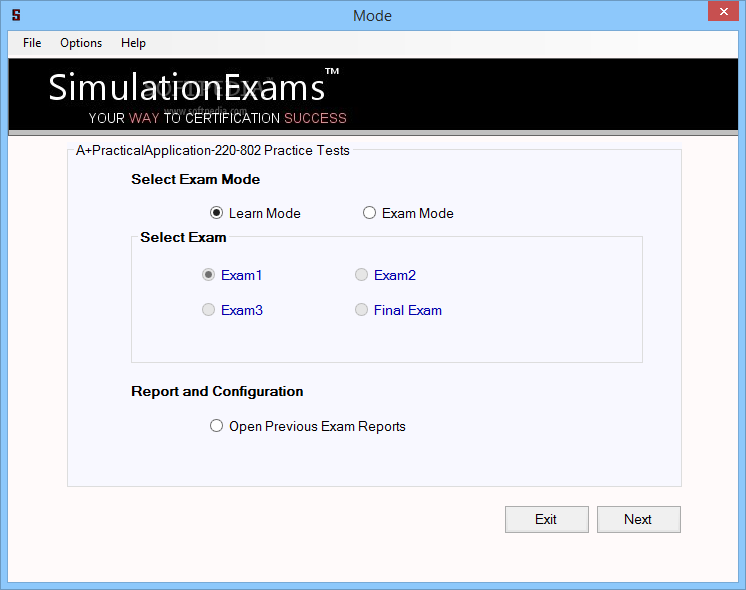The width and height of the screenshot is (746, 590).
Task: Click the SimulationExams app icon in title bar
Action: (x=16, y=15)
